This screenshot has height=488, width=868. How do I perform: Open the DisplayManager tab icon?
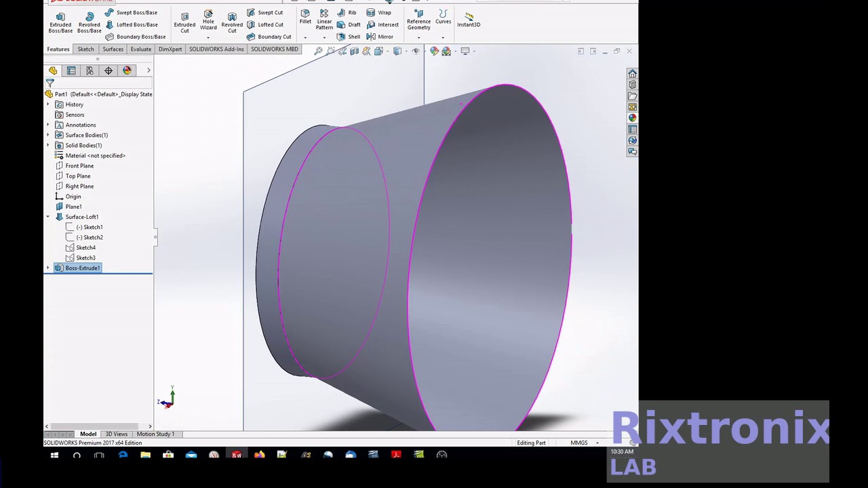pos(127,70)
